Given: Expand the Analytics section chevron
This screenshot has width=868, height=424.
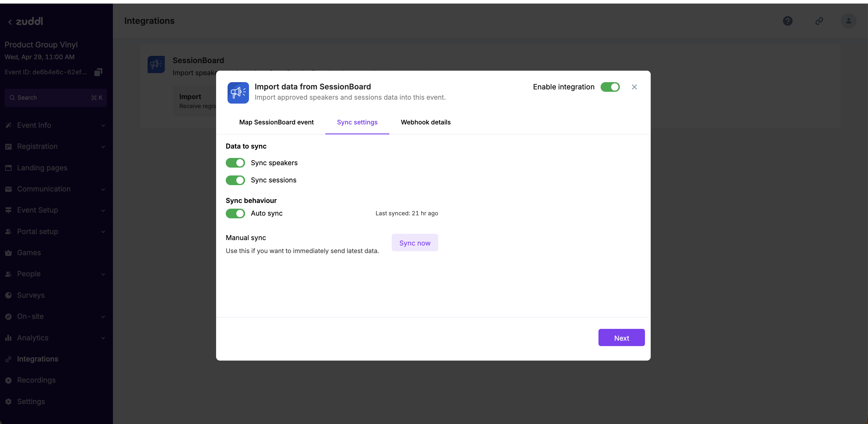Looking at the screenshot, I should tap(103, 338).
